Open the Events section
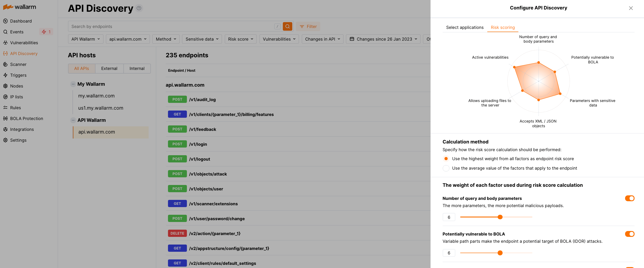Image resolution: width=644 pixels, height=268 pixels. 17,32
